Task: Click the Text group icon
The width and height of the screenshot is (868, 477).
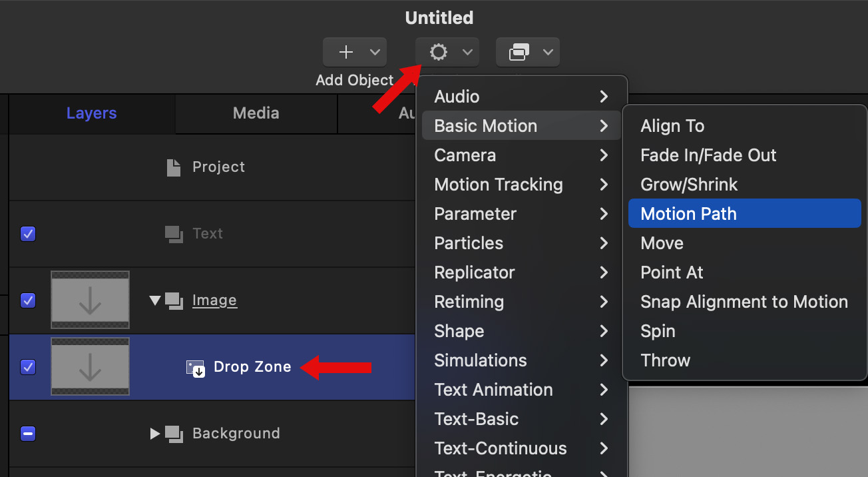Action: 174,234
